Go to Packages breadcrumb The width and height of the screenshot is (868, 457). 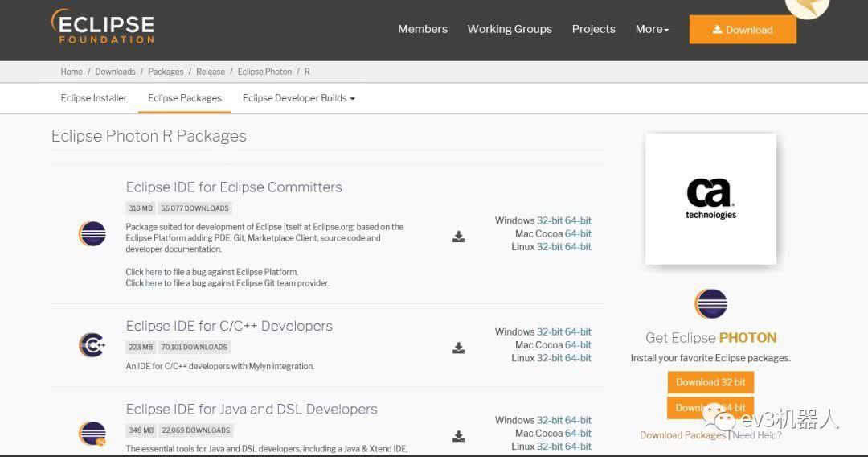166,72
